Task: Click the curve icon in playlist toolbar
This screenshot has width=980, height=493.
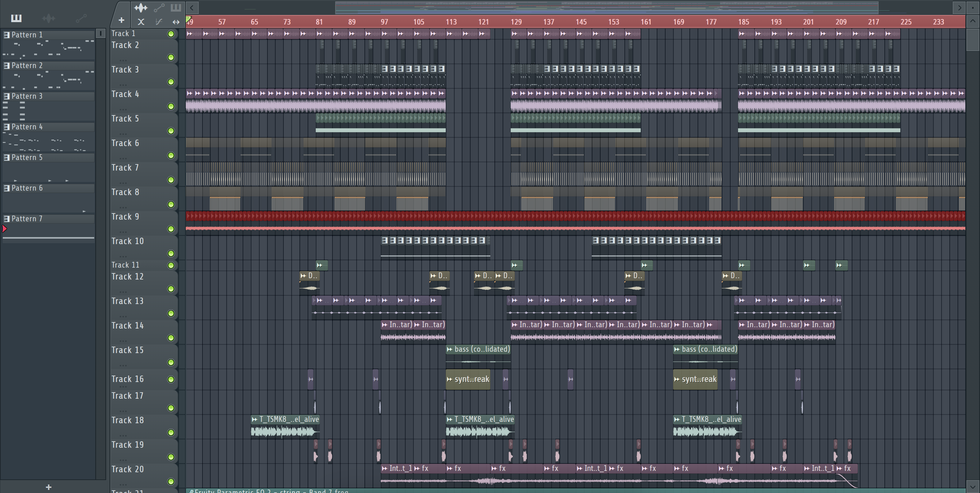Action: pyautogui.click(x=159, y=22)
